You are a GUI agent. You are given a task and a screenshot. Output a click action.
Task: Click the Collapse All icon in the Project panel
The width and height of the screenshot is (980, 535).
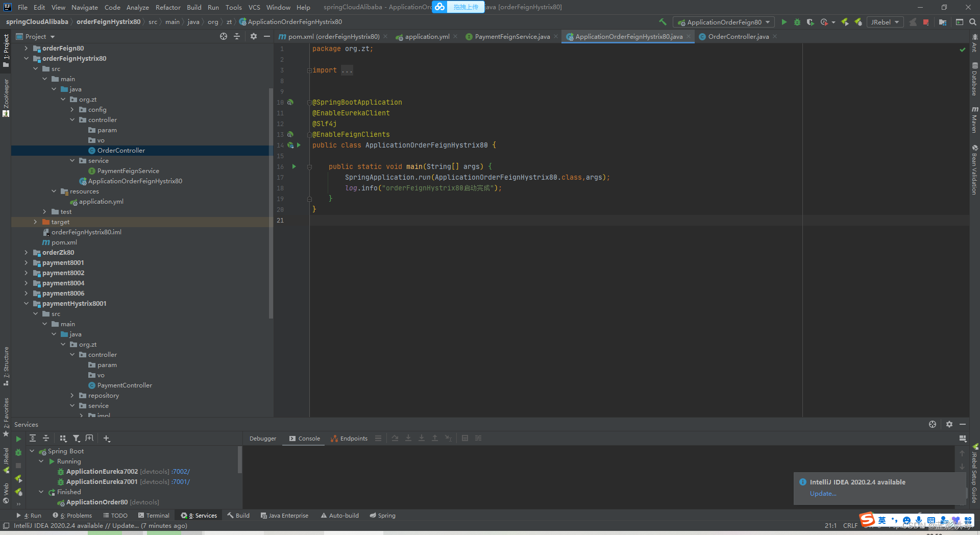point(237,36)
